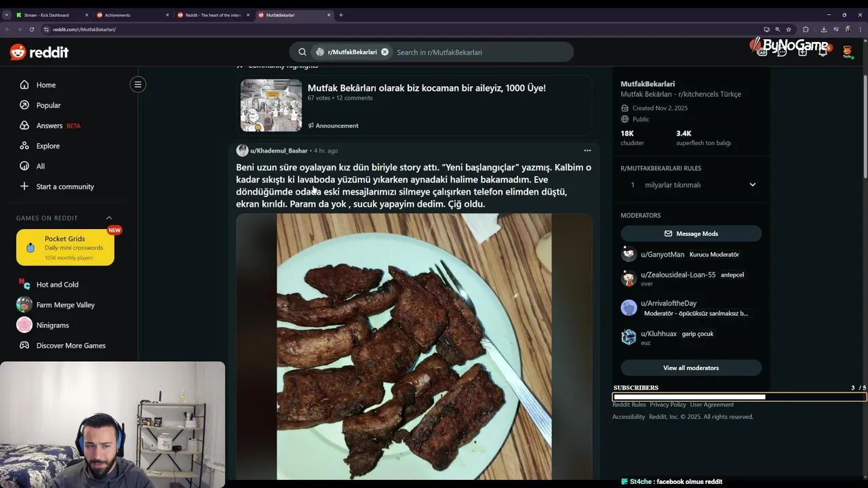Click Discover More Games
The width and height of the screenshot is (868, 488).
[71, 346]
